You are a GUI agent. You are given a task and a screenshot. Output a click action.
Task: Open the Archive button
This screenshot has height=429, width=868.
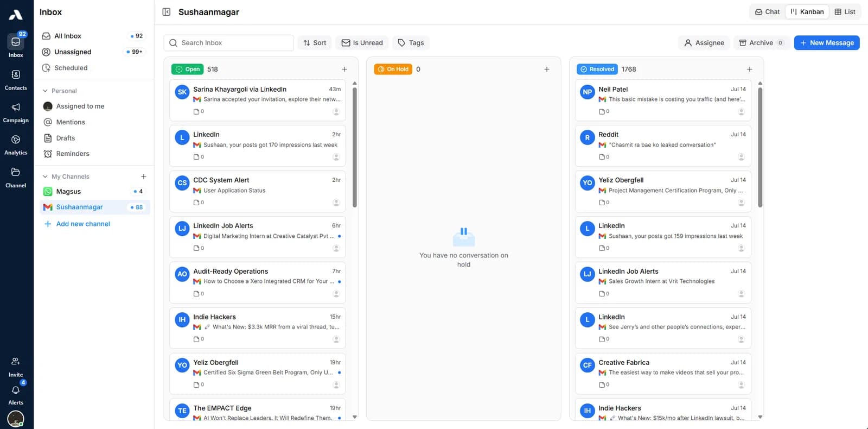pyautogui.click(x=761, y=43)
